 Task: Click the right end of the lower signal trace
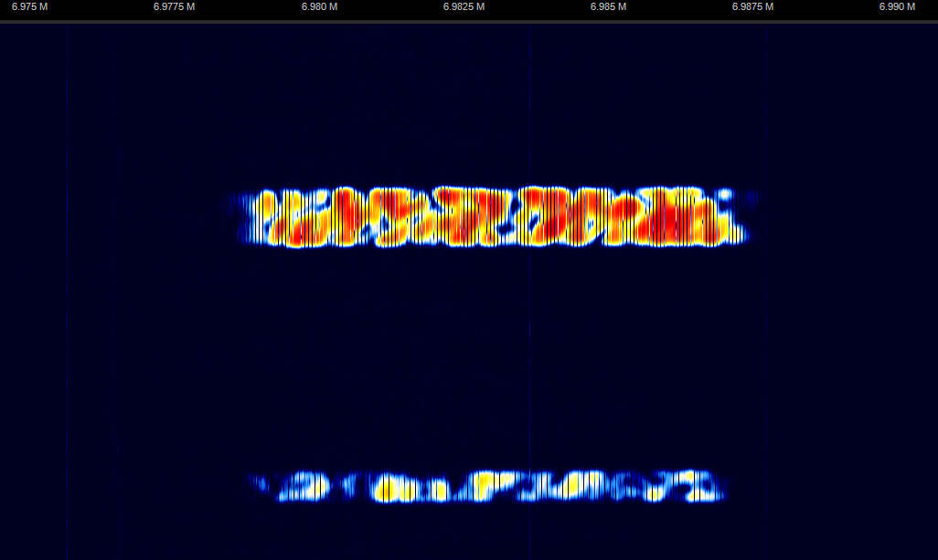[x=722, y=489]
